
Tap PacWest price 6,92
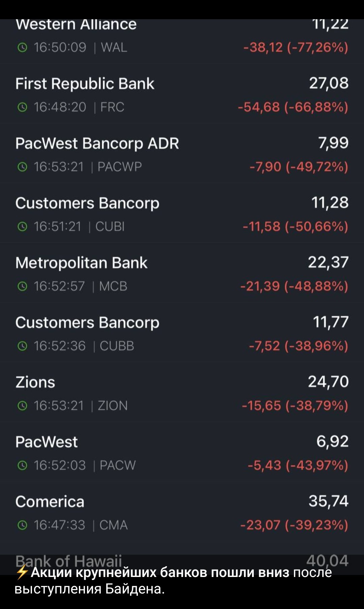tap(332, 441)
